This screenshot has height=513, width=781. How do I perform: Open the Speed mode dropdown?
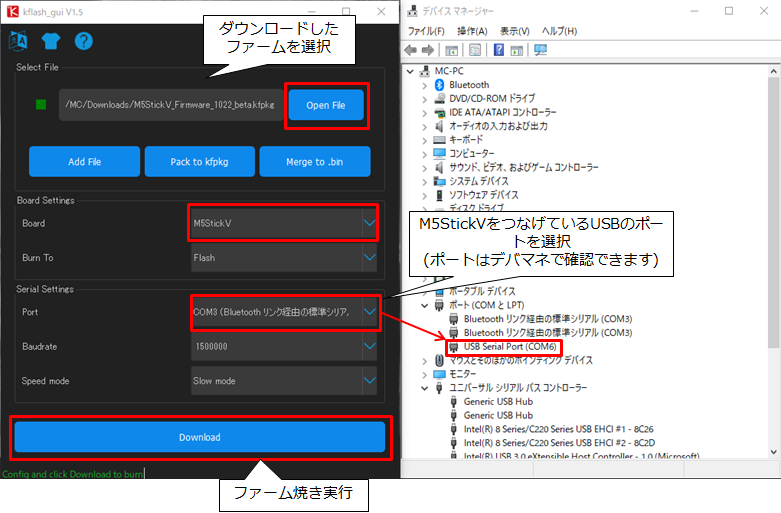pos(284,381)
